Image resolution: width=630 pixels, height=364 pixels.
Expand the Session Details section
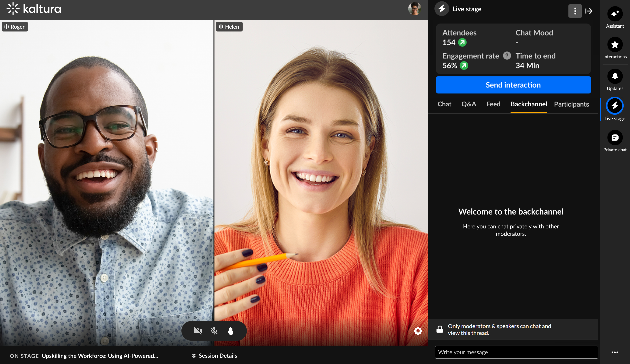pyautogui.click(x=215, y=355)
